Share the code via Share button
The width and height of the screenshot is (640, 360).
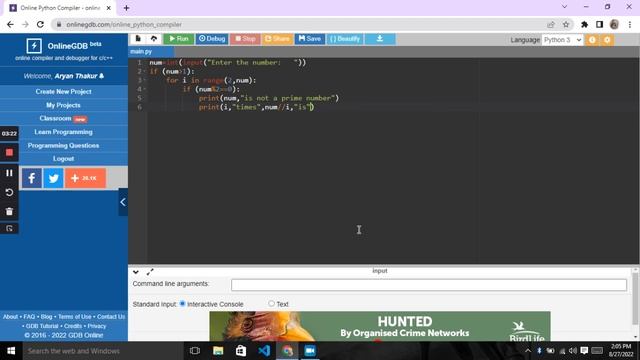click(277, 39)
